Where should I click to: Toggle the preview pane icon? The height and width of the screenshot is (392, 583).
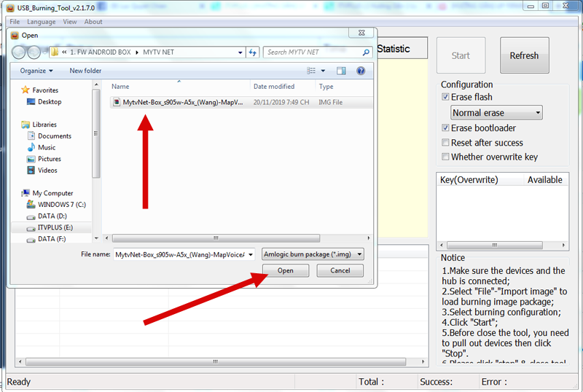pos(341,71)
